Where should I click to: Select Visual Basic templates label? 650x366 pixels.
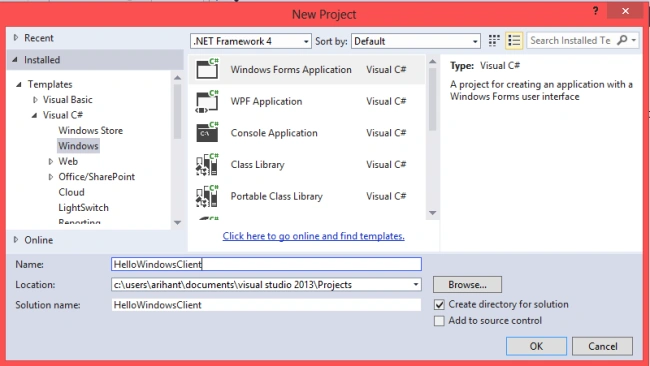(x=68, y=99)
